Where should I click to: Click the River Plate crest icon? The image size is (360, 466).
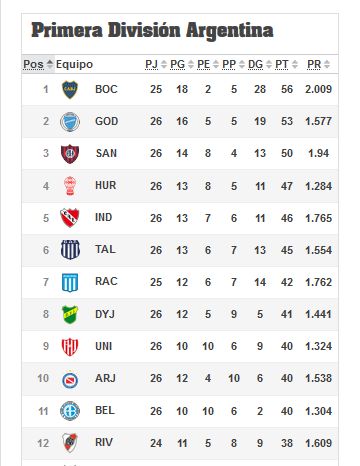(70, 442)
